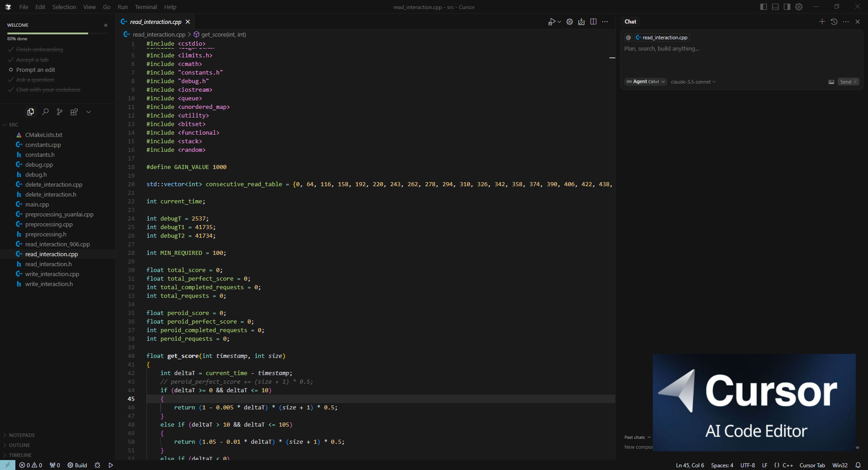This screenshot has width=868, height=470.
Task: Click the debug bug icon in status bar
Action: (97, 465)
